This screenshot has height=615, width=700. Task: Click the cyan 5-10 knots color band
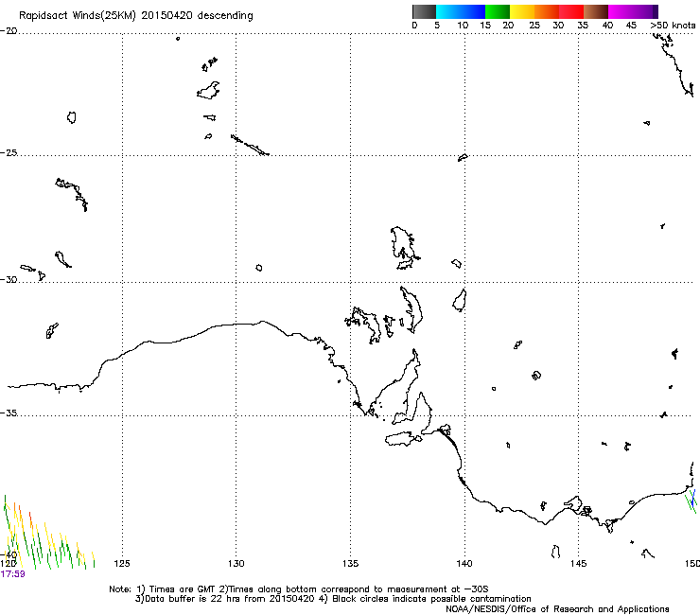point(448,11)
